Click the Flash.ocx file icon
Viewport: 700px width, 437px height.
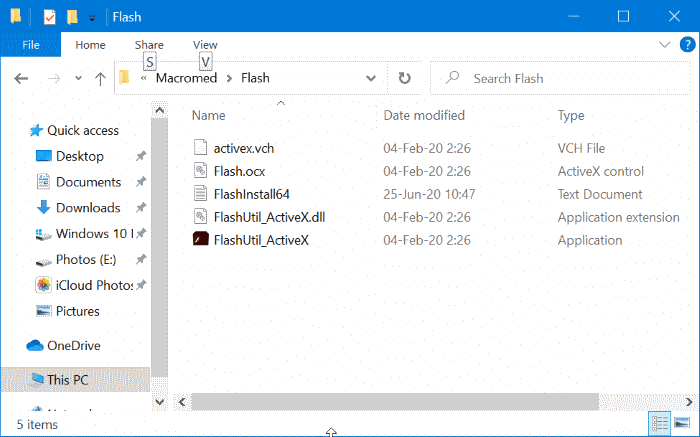coord(200,171)
